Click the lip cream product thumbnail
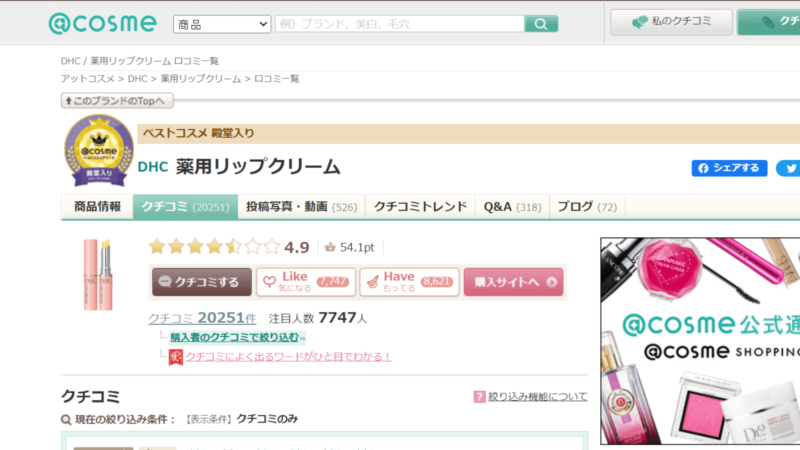 click(98, 274)
